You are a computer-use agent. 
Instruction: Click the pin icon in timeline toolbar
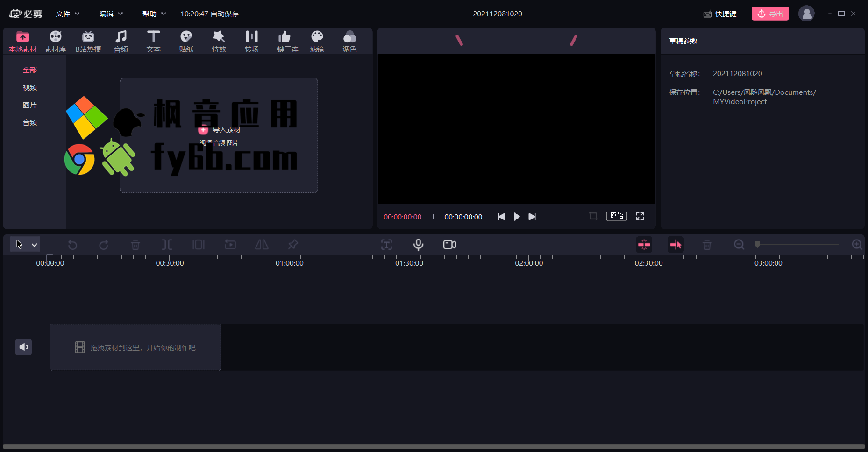293,245
